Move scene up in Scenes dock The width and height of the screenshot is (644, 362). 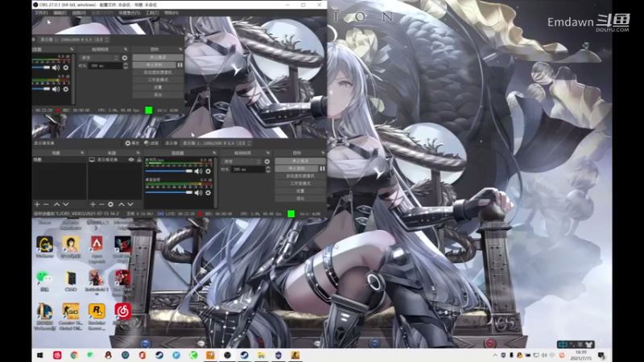point(56,204)
